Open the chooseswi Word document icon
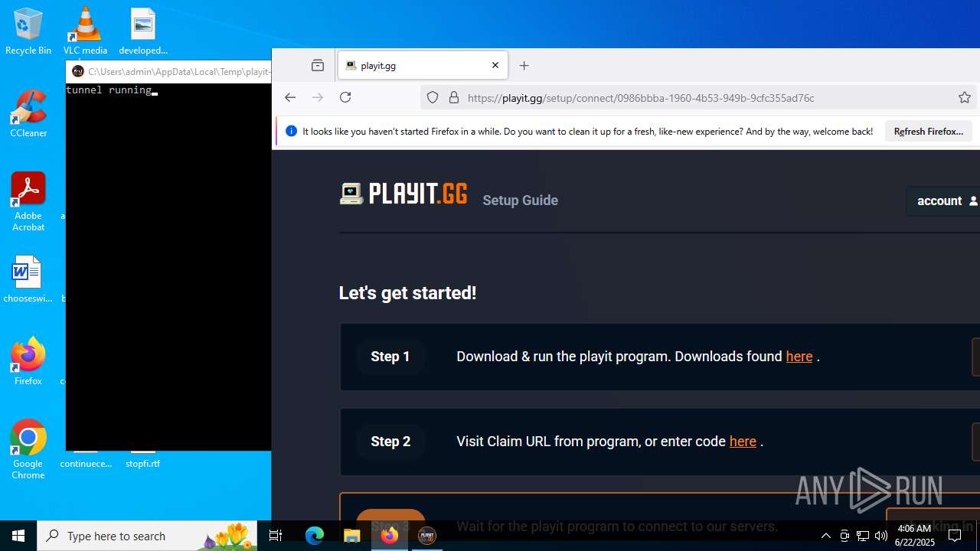 (28, 279)
